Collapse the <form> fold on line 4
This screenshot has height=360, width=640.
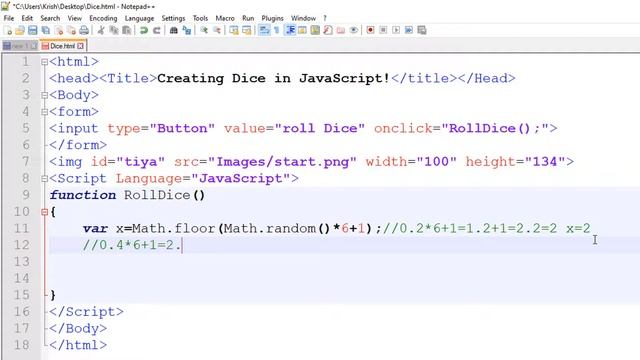click(44, 112)
